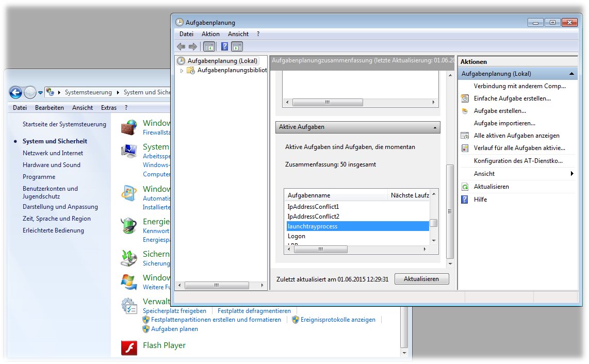Collapse the Aufgabenplanung (Lokal) actions header
Viewport: 589px width, 364px height.
click(x=571, y=74)
